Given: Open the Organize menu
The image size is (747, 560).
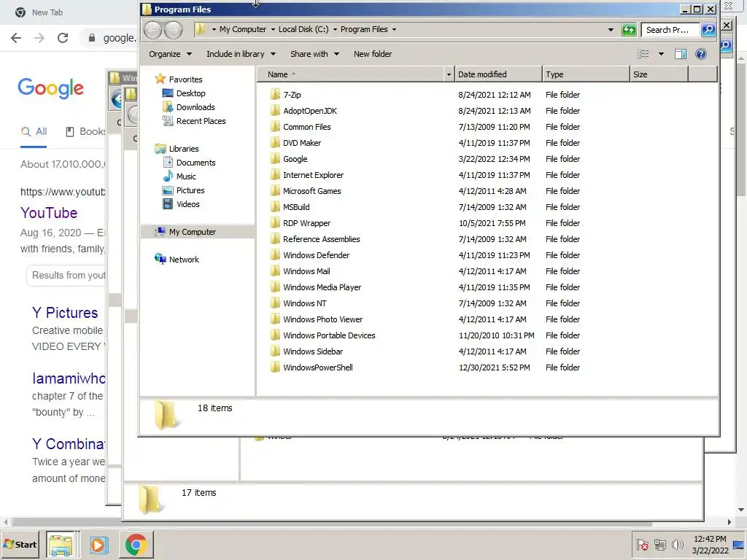Looking at the screenshot, I should click(x=170, y=54).
